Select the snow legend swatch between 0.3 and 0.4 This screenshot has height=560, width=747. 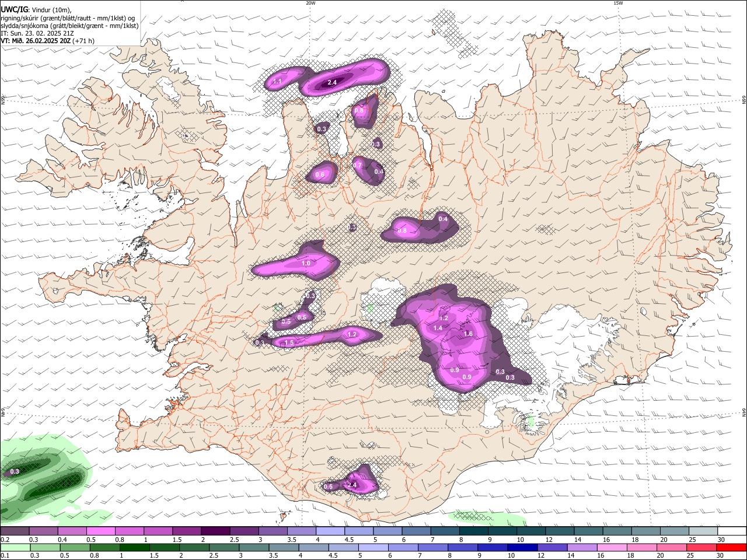click(x=43, y=531)
